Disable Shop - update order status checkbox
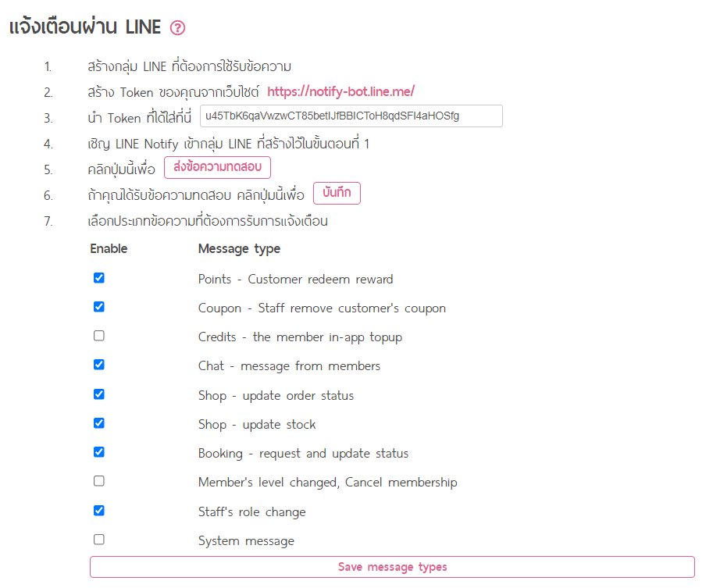This screenshot has height=588, width=713. point(99,394)
